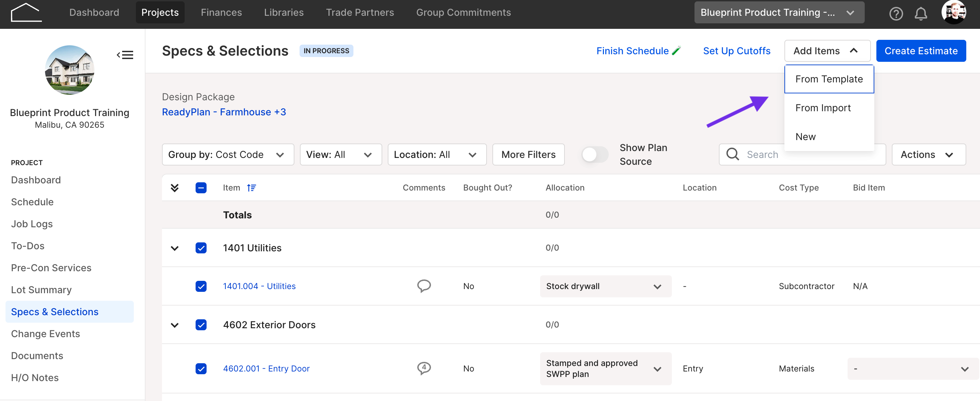Uncheck the 1401 Utilities group checkbox
The width and height of the screenshot is (980, 401).
click(201, 248)
